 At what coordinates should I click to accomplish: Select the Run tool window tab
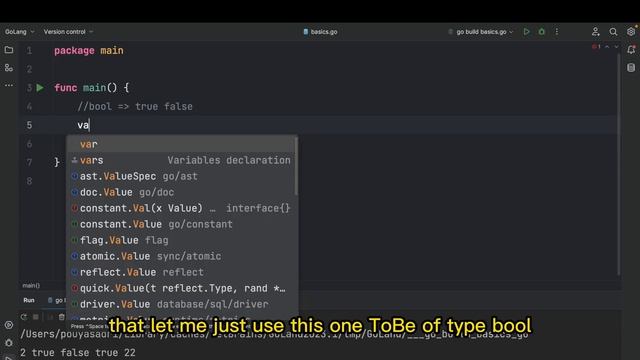tap(29, 300)
